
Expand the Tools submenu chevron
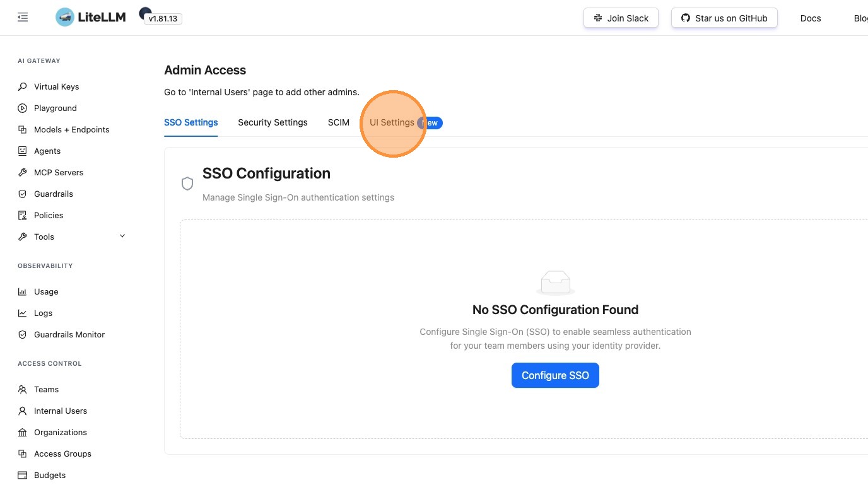(122, 236)
